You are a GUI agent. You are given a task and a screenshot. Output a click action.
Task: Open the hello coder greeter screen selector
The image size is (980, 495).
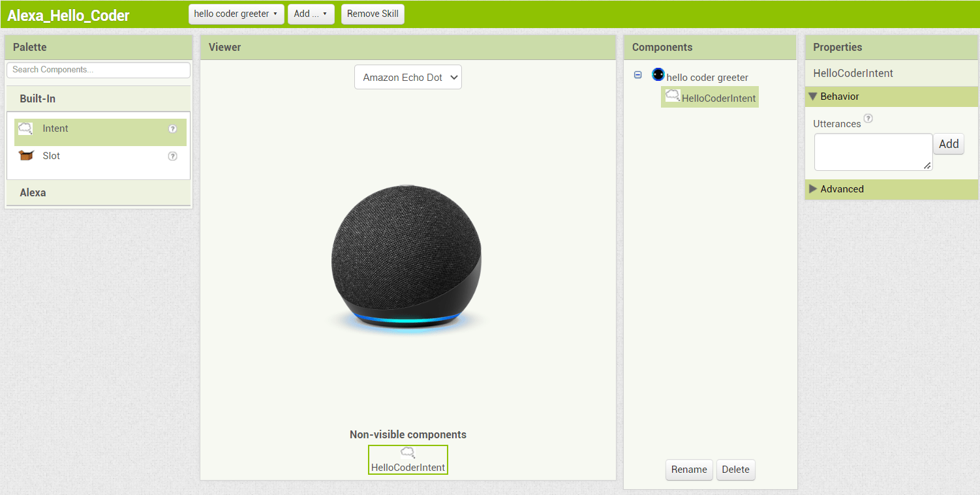click(x=236, y=13)
